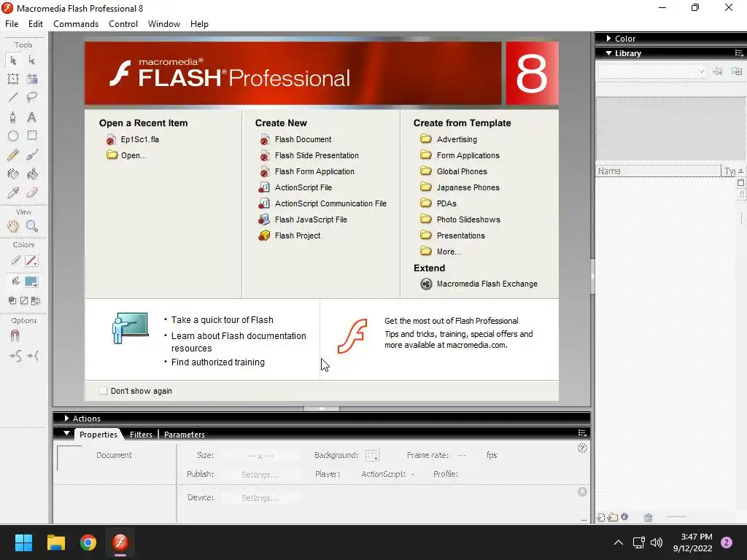Open the Library panel options menu
747x560 pixels.
tap(739, 53)
